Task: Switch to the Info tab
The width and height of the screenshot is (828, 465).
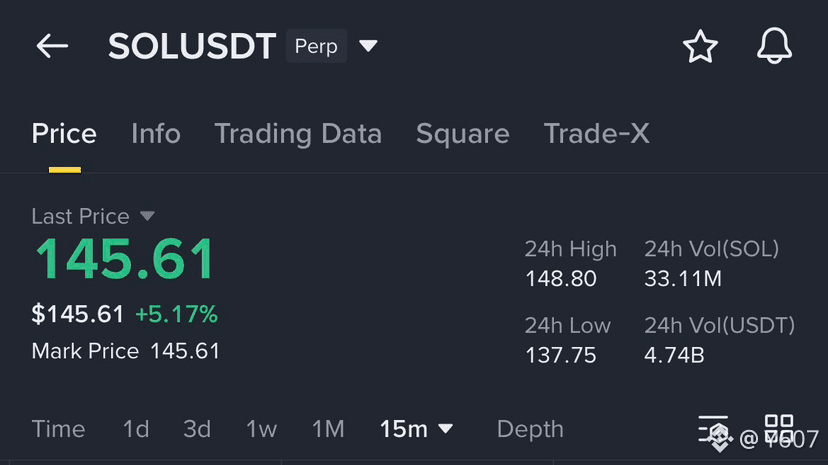Action: click(x=156, y=134)
